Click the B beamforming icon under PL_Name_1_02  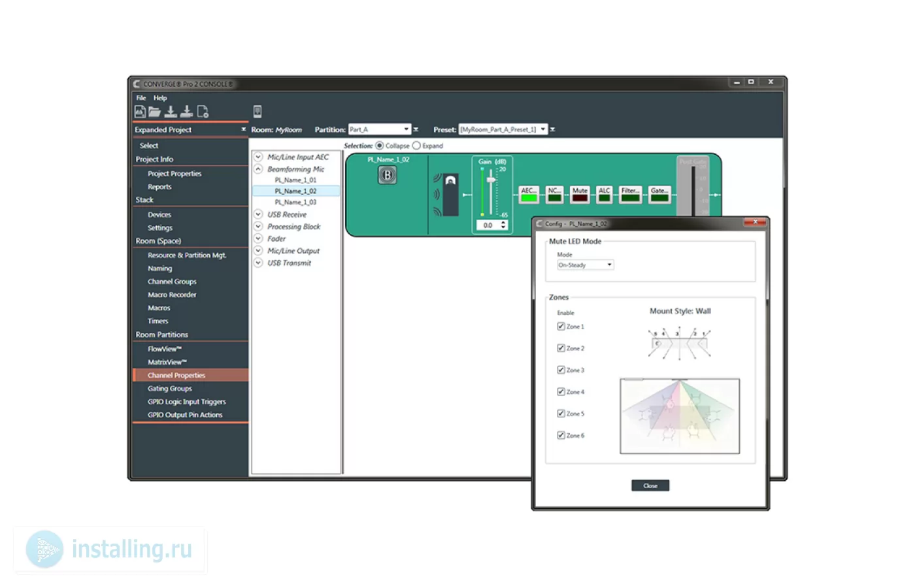(x=388, y=175)
